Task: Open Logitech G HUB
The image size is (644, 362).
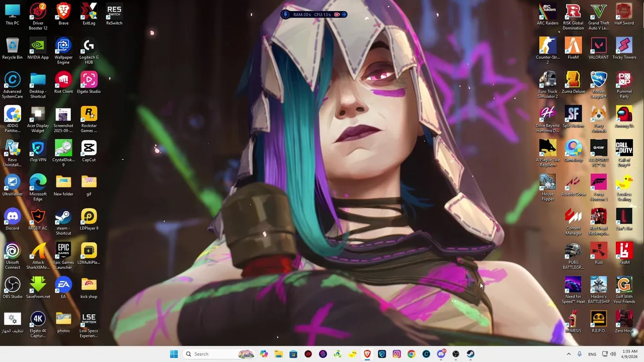Action: coord(89,51)
